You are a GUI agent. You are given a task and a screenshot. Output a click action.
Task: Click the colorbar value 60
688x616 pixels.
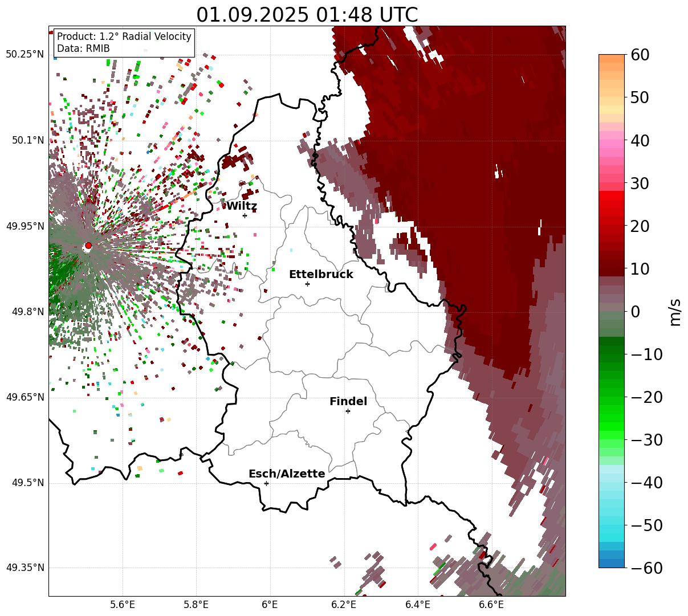coord(640,55)
